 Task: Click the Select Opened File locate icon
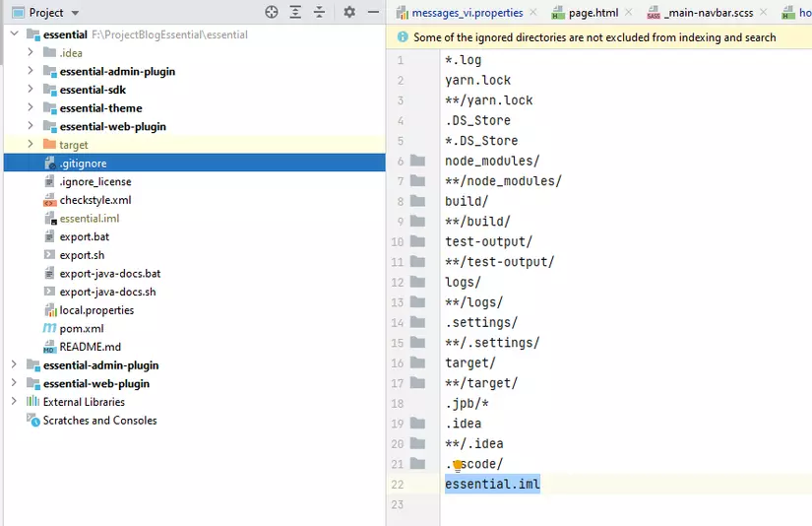(x=272, y=12)
